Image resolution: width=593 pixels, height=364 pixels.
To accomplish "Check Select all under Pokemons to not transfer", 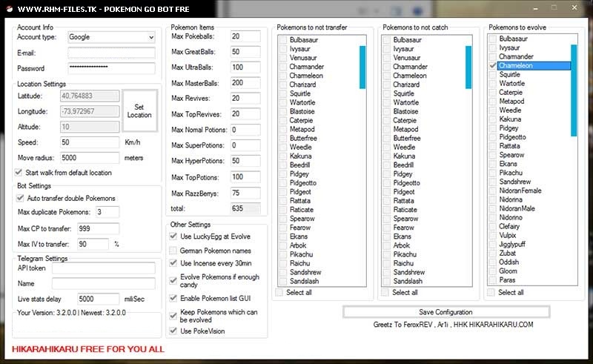I will (279, 293).
